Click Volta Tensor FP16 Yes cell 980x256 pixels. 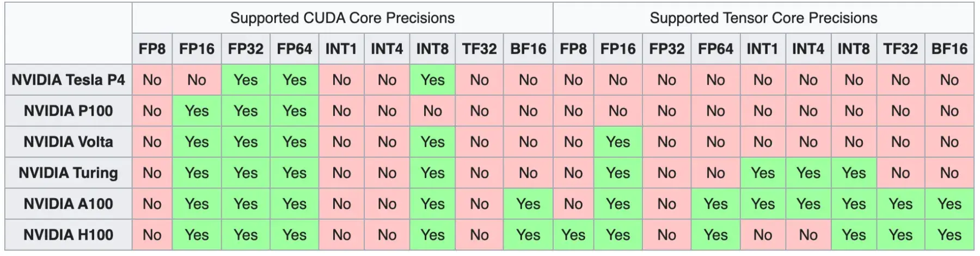click(x=617, y=142)
